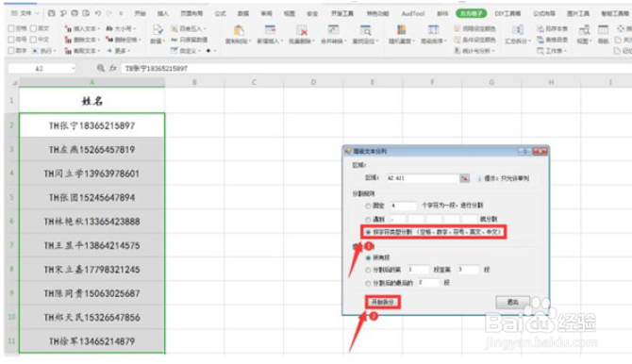Click 条件设定颜色

pos(474,40)
